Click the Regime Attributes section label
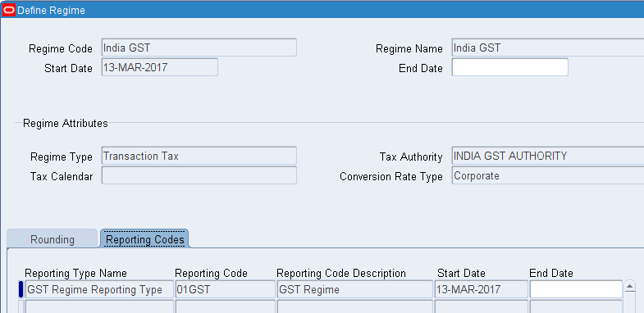Screen dimensions: 644x313 coord(66,123)
